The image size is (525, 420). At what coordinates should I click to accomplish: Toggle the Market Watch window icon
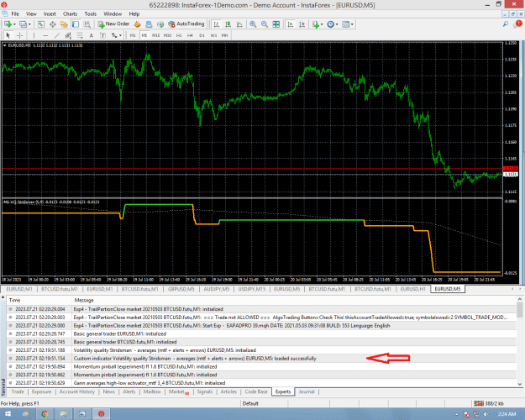[x=41, y=24]
